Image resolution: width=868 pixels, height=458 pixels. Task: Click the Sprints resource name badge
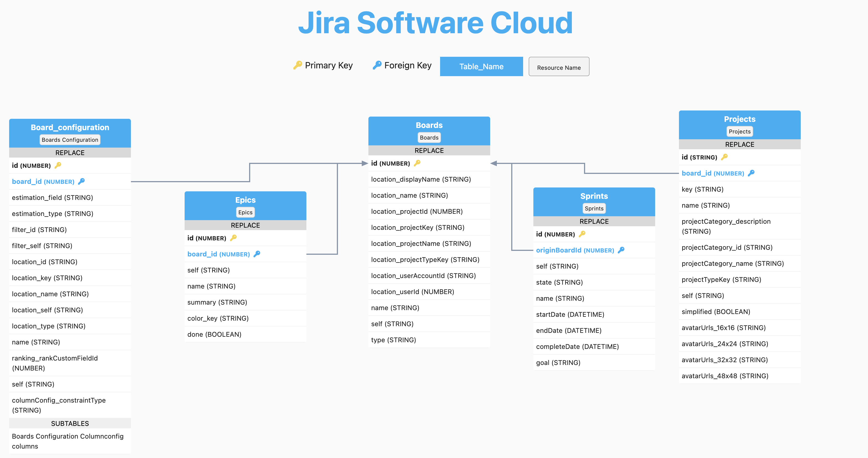pyautogui.click(x=594, y=208)
